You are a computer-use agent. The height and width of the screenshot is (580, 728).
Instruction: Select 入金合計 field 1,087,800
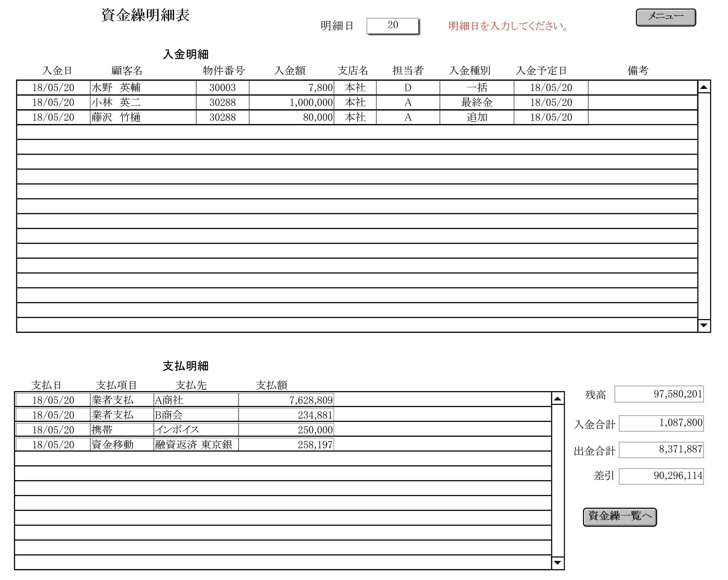pos(661,423)
